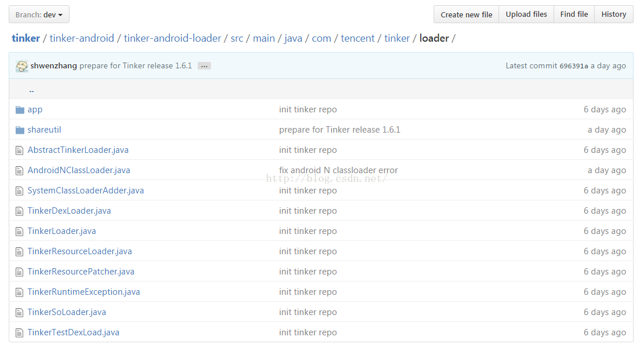
Task: Click the app folder icon
Action: 20,109
